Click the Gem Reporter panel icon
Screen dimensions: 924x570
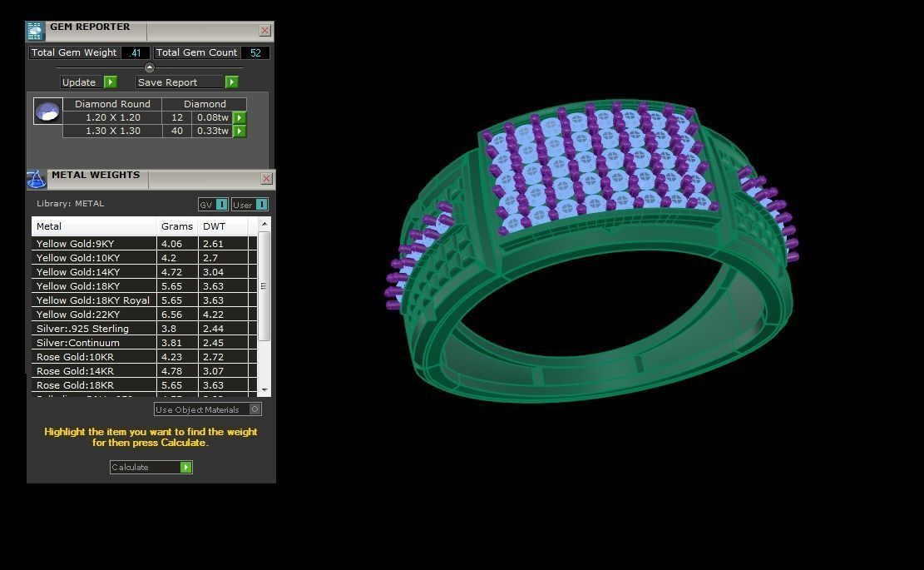tap(35, 32)
